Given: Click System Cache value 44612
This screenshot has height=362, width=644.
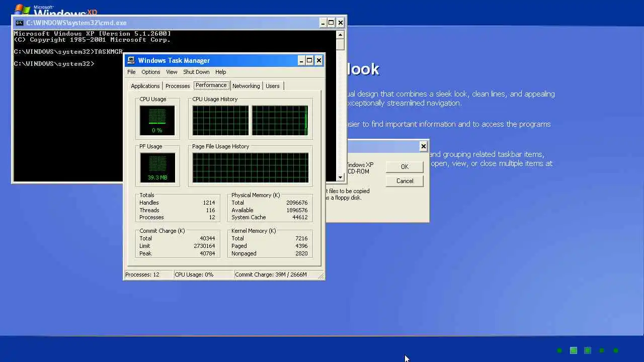Looking at the screenshot, I should click(299, 217).
